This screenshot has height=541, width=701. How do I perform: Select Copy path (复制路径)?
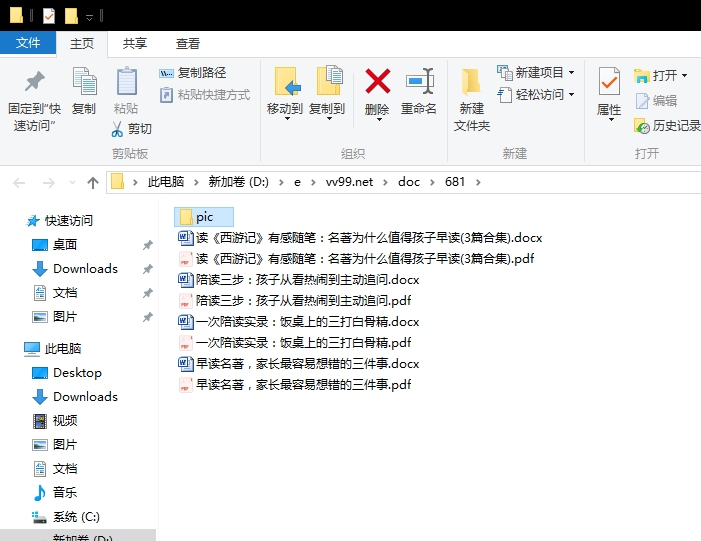tap(193, 72)
